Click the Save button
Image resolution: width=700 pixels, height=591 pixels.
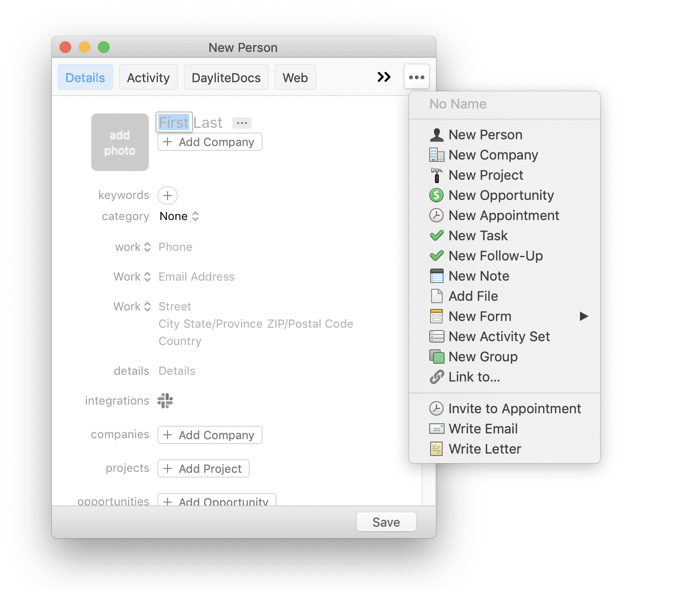386,522
